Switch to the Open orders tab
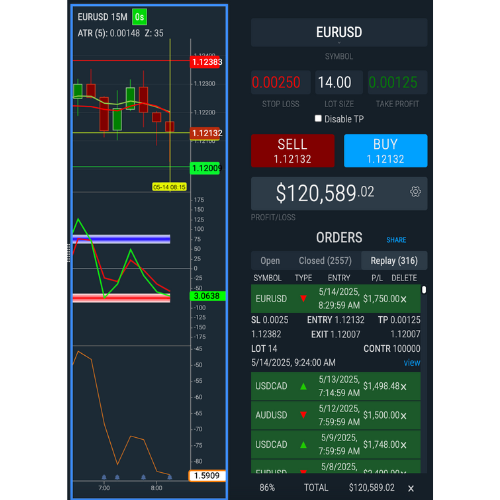The image size is (500, 500). tap(270, 261)
